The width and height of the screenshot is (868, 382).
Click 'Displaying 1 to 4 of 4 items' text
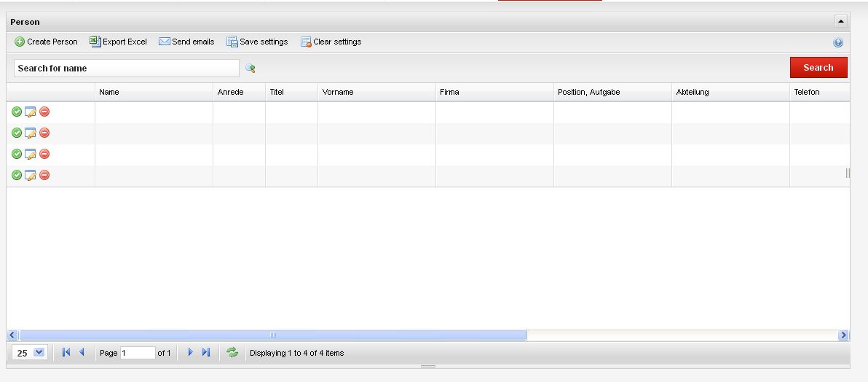click(x=296, y=353)
